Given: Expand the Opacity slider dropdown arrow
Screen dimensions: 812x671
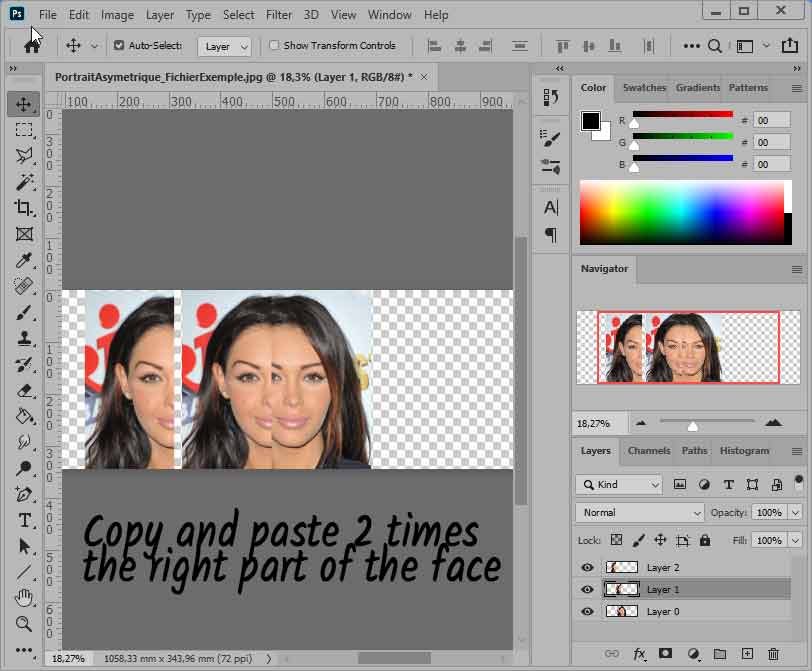Looking at the screenshot, I should point(795,513).
